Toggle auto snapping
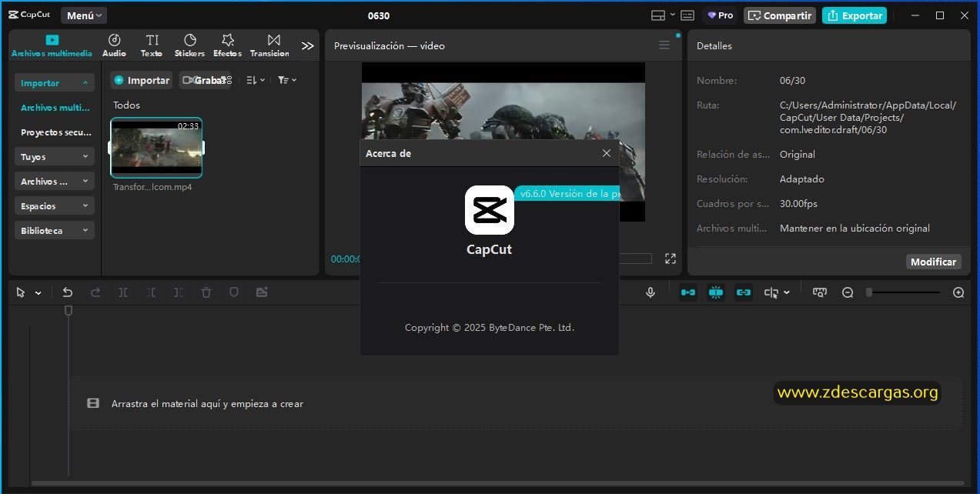The image size is (980, 494). 716,292
